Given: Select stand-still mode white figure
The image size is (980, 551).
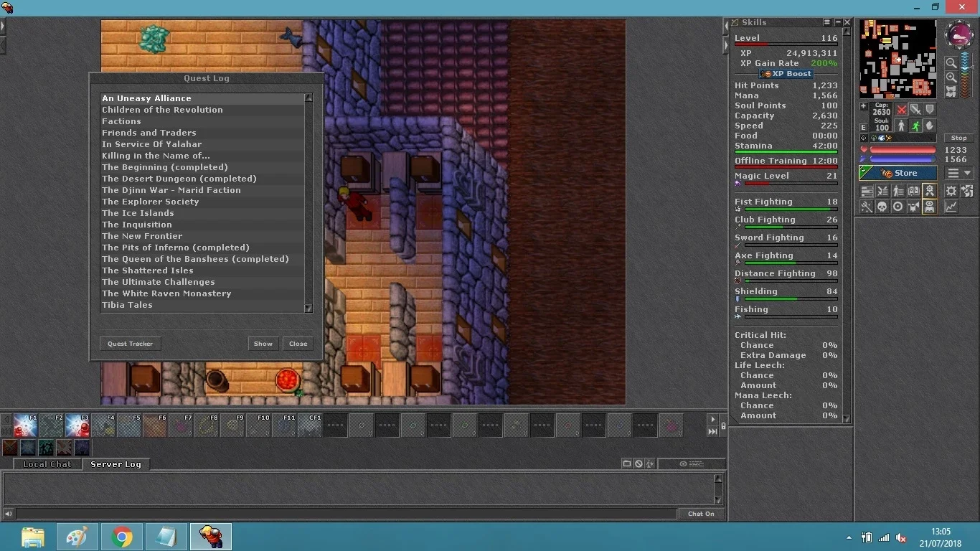Looking at the screenshot, I should [x=901, y=126].
